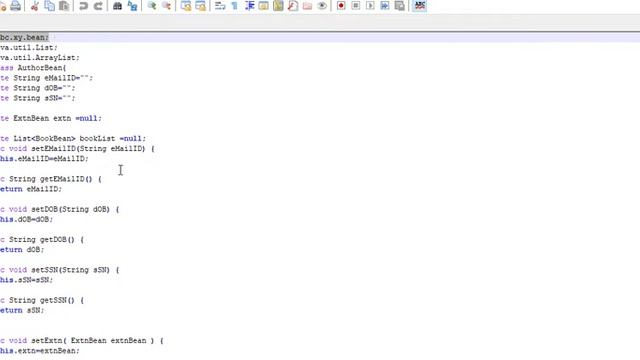Open the Function List panel icon
Image resolution: width=640 pixels, height=360 pixels.
point(293,6)
